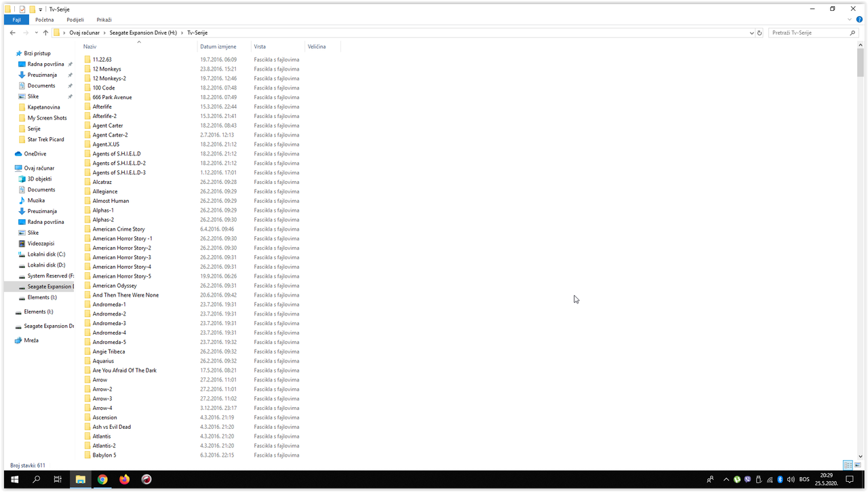
Task: Open Customize Quick Access Toolbar dropdown
Action: click(40, 10)
